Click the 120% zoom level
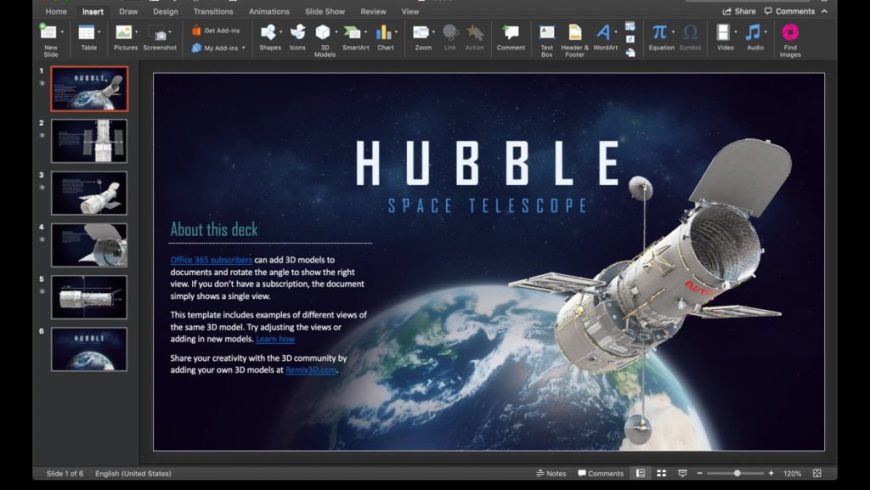The image size is (870, 490). (x=792, y=473)
